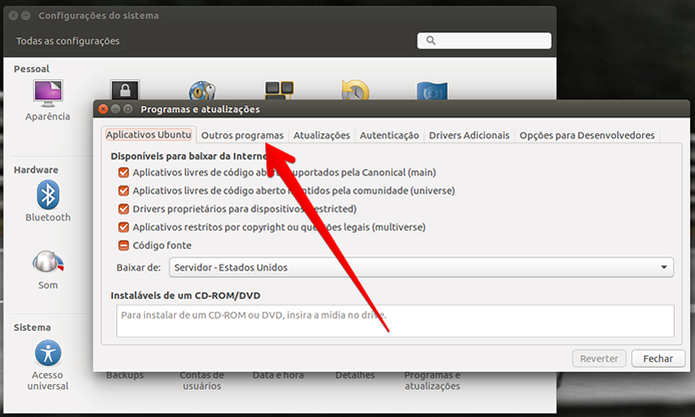Open the Bluetooth settings icon
The height and width of the screenshot is (417, 695).
(x=48, y=195)
